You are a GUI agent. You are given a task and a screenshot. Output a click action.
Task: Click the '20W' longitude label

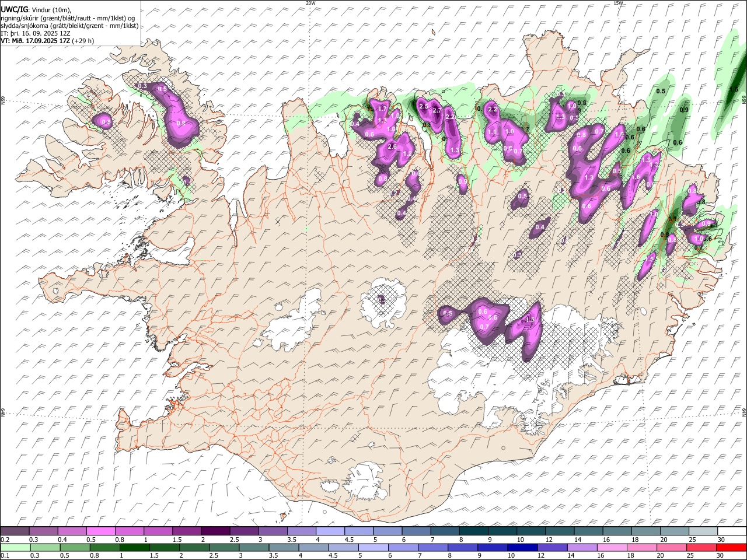[310, 3]
